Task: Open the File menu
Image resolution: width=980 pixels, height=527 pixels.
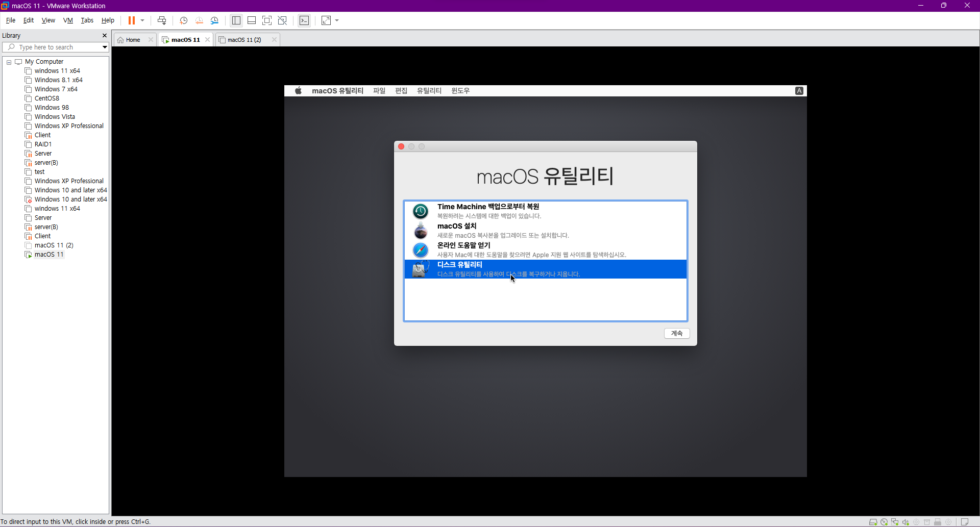Action: pos(11,20)
